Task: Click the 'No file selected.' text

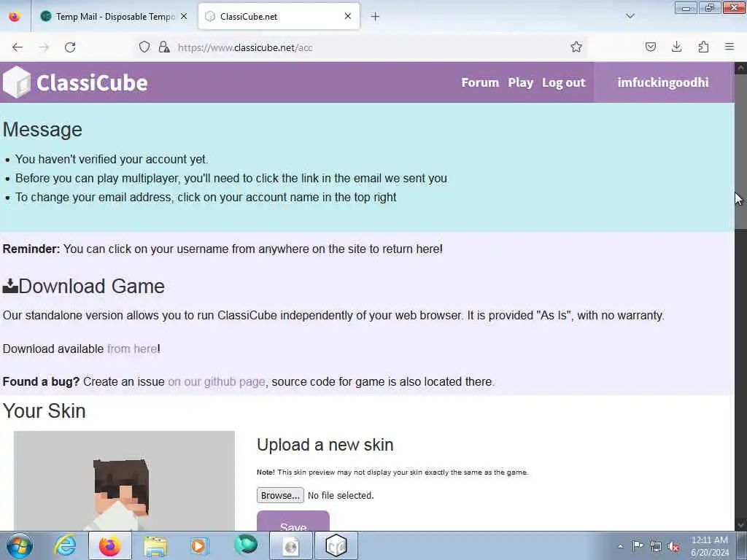Action: pos(341,495)
